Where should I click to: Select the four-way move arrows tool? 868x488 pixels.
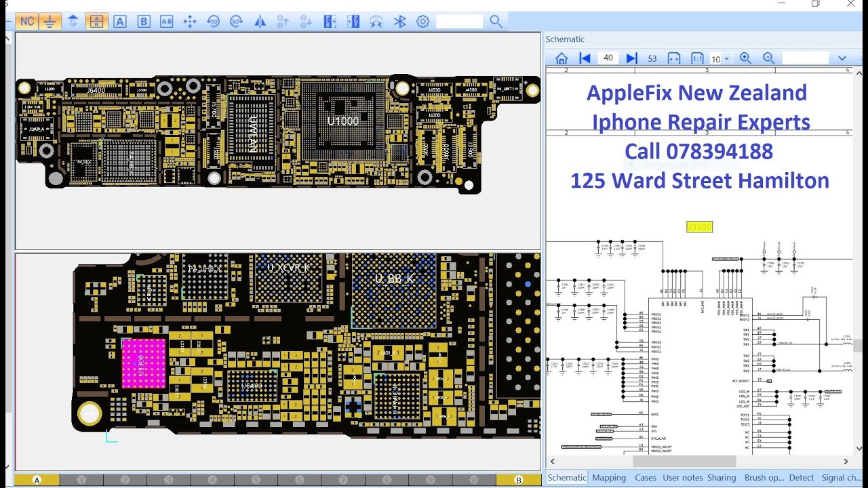pos(190,21)
